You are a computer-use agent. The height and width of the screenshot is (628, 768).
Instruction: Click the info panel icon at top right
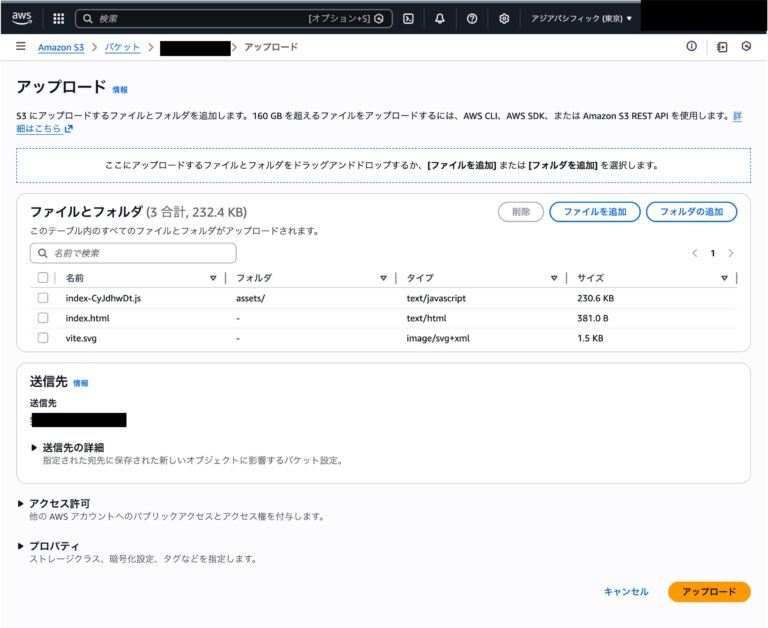[x=691, y=47]
